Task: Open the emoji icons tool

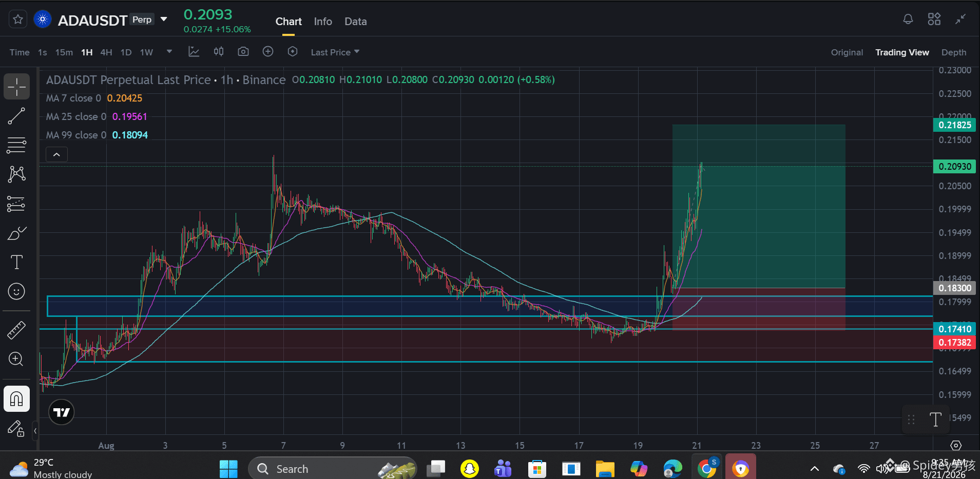Action: 16,291
